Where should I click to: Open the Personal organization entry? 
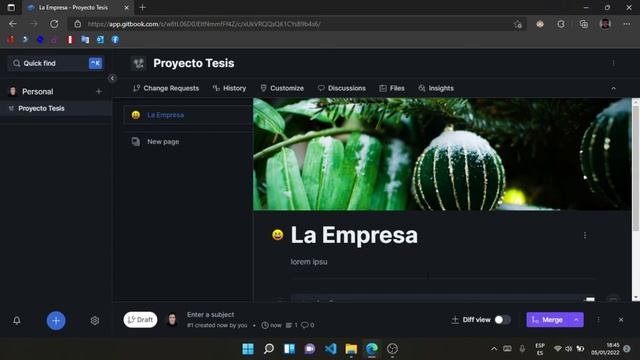38,91
